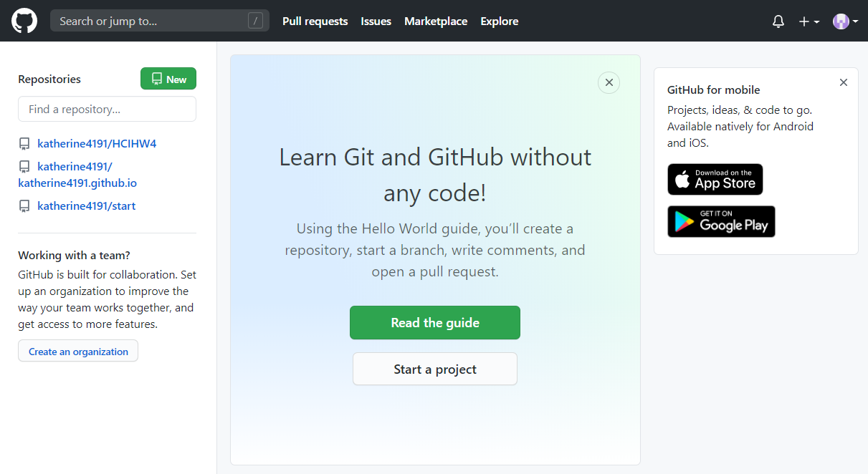
Task: Focus the Search or jump to field
Action: (160, 21)
